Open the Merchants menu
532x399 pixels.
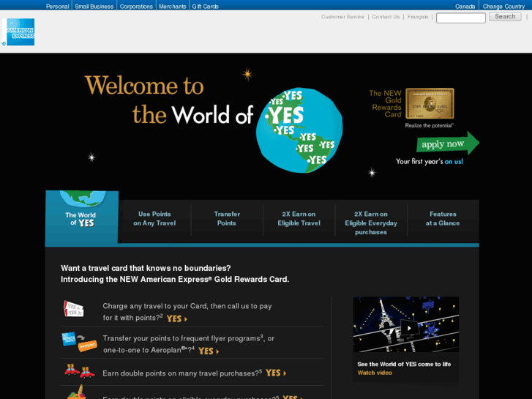coord(173,7)
